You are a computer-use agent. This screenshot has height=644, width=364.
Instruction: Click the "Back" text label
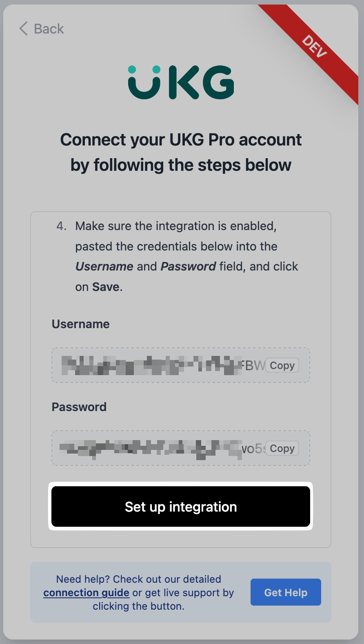pos(49,29)
